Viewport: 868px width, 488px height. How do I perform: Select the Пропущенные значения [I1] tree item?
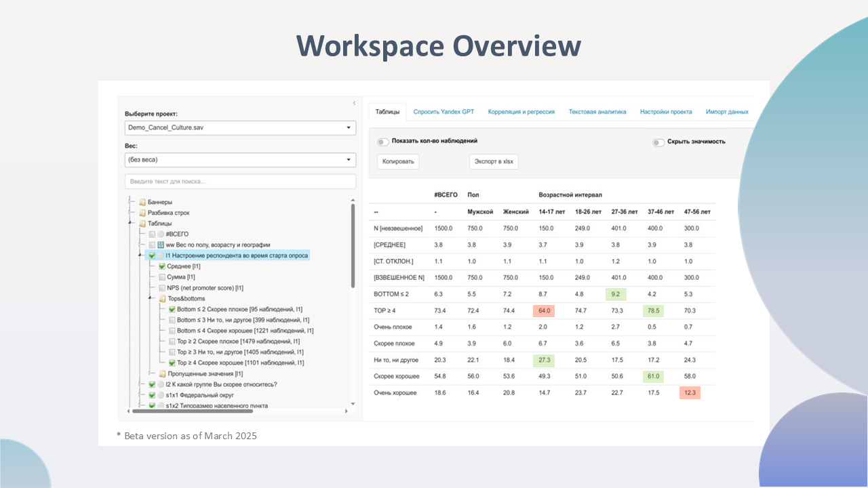click(x=205, y=374)
